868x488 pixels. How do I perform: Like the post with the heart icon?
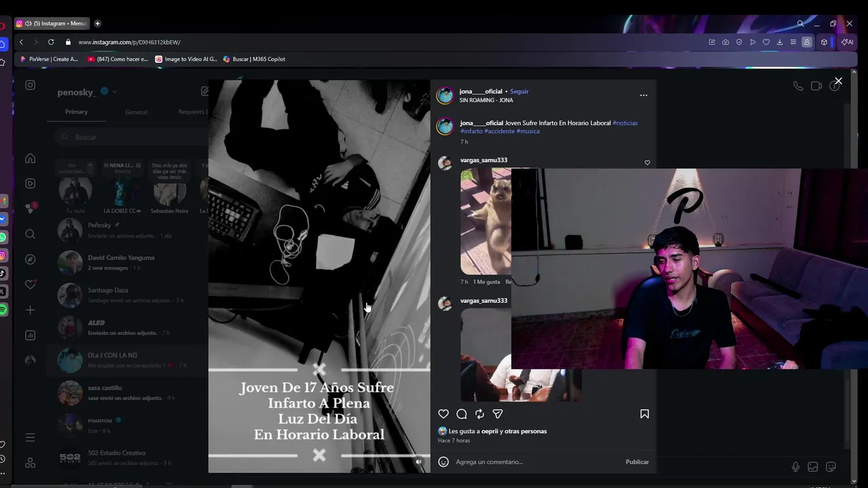[x=443, y=414]
